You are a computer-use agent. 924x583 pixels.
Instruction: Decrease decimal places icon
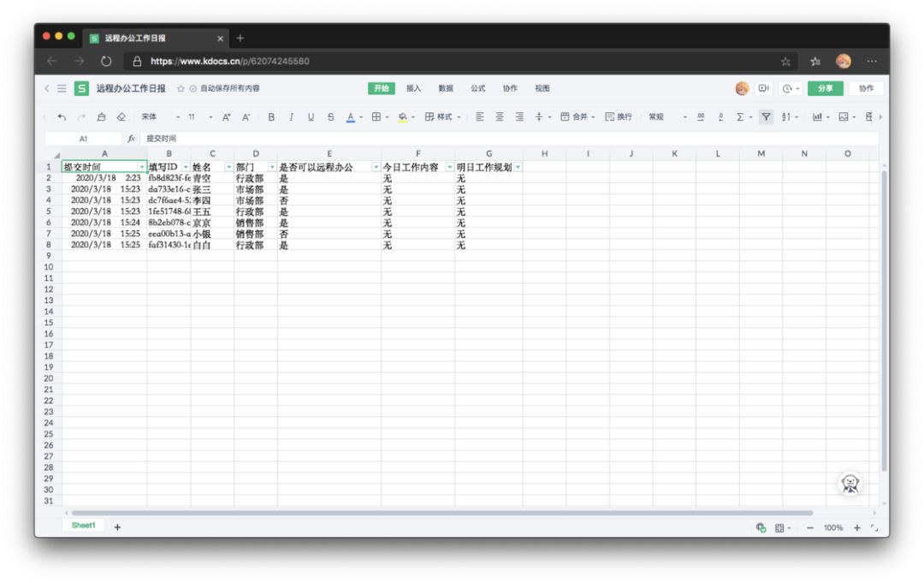point(720,116)
